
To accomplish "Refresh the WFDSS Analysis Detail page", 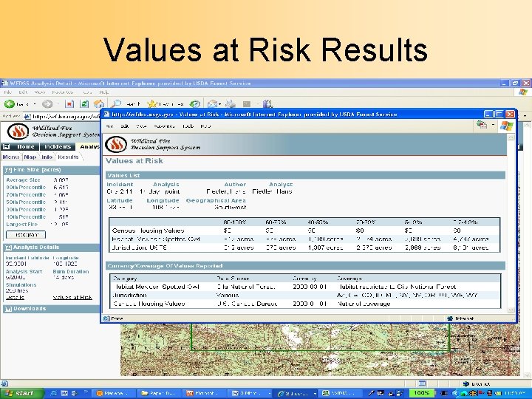I will (84, 104).
